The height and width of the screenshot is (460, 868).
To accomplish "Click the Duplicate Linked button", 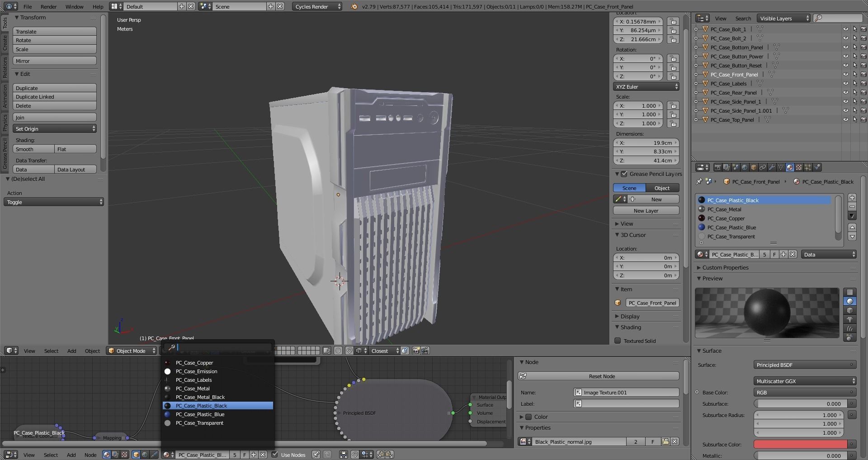I will pos(55,97).
